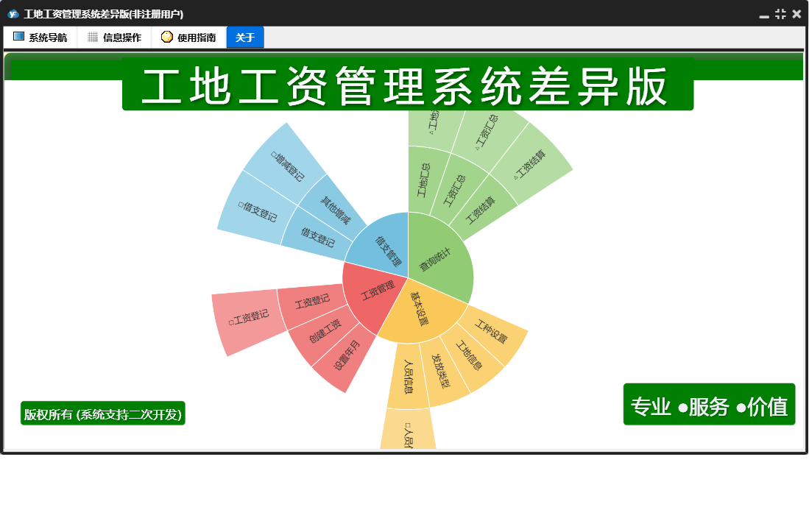Open the 系统导航 menu tab
This screenshot has height=532, width=809.
click(40, 37)
